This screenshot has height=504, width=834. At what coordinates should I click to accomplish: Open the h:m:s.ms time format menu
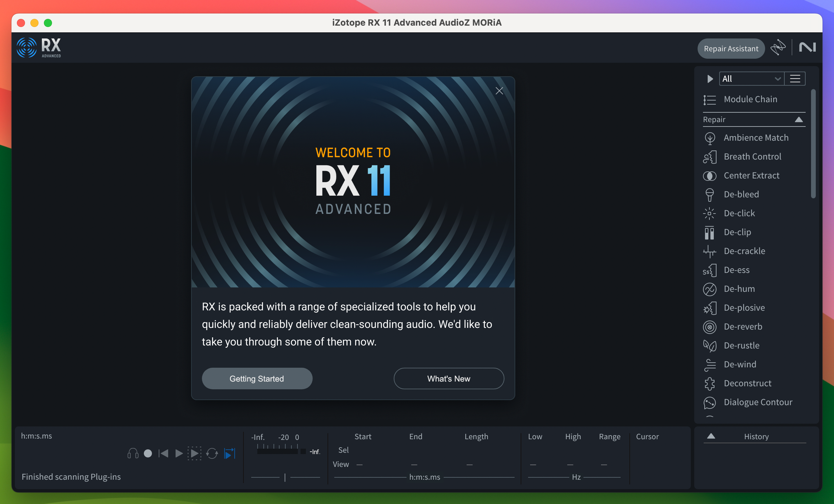[424, 477]
